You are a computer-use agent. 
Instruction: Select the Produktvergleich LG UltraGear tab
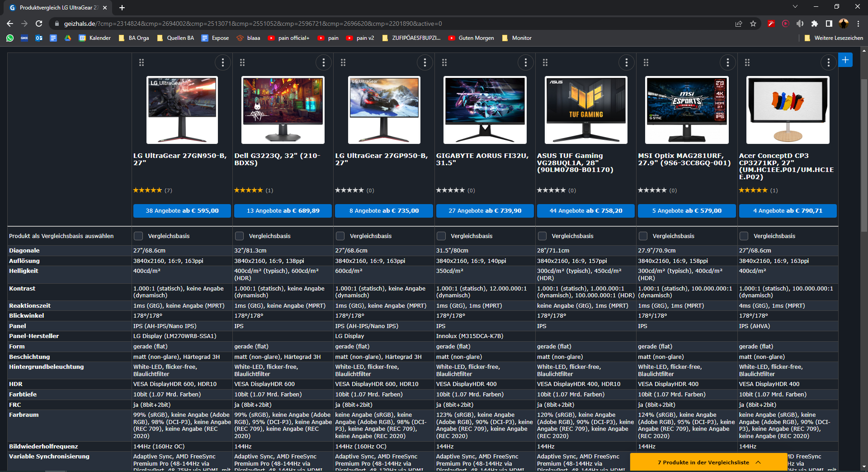pyautogui.click(x=58, y=8)
